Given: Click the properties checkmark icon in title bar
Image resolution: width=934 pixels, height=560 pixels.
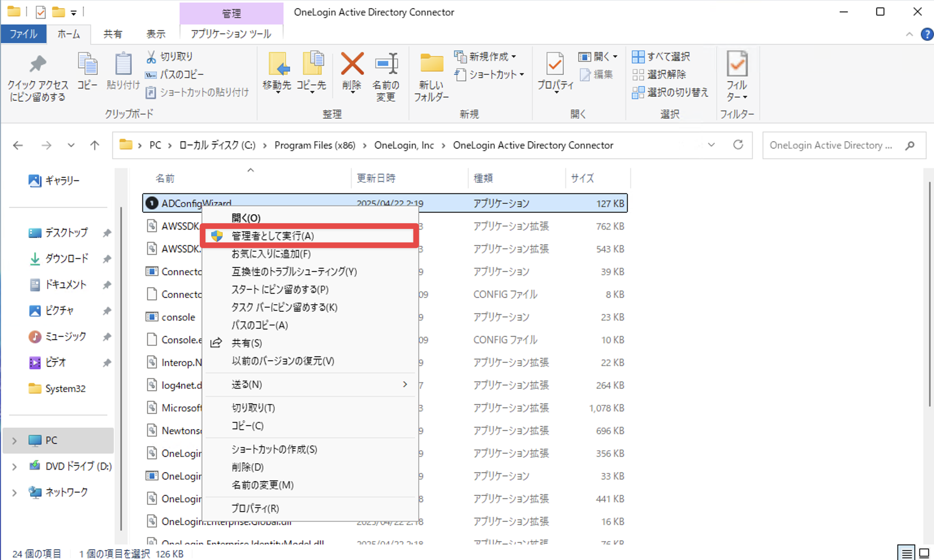Looking at the screenshot, I should coord(41,12).
